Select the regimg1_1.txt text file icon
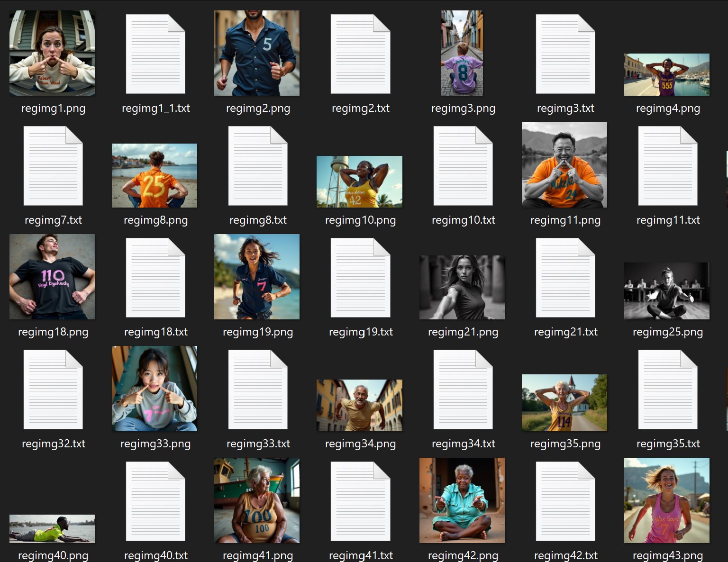 pyautogui.click(x=155, y=54)
